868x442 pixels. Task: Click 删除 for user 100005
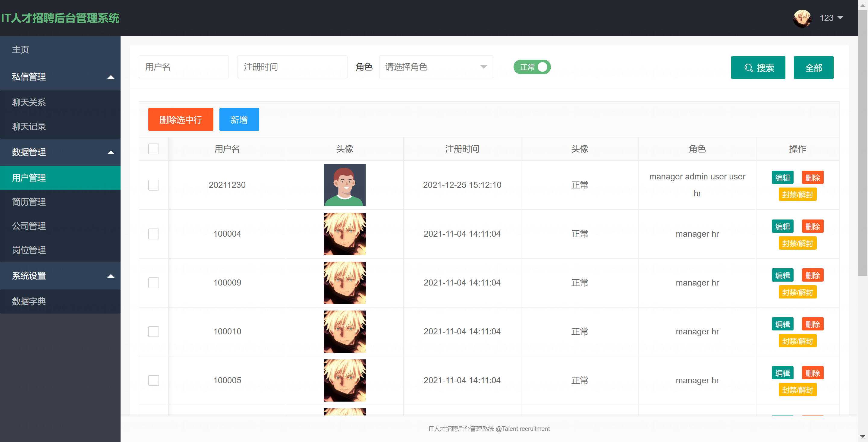[813, 373]
